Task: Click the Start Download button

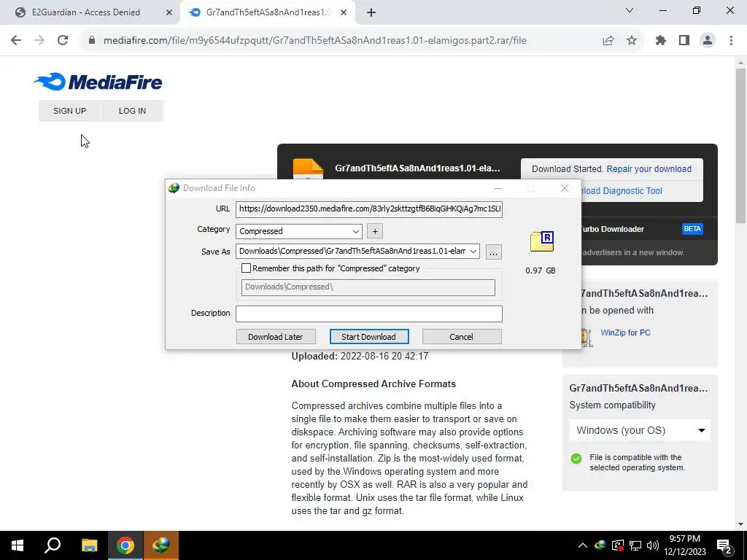Action: pyautogui.click(x=368, y=337)
